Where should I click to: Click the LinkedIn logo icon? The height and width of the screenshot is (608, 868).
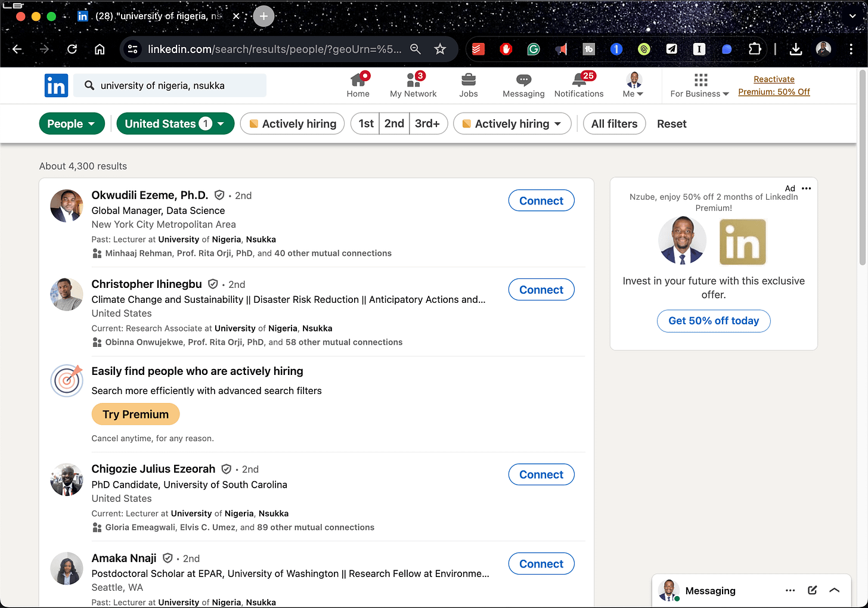coord(56,86)
